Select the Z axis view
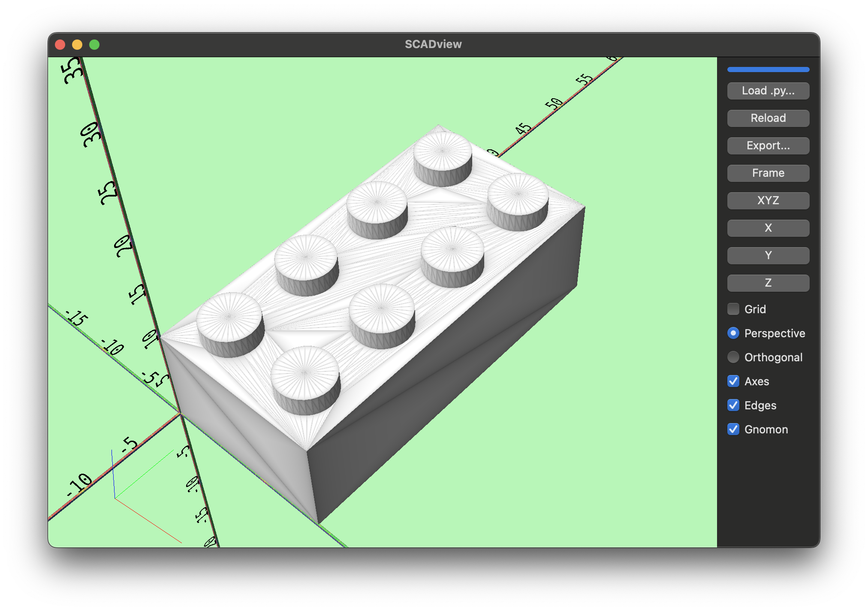The height and width of the screenshot is (611, 868). (x=768, y=283)
